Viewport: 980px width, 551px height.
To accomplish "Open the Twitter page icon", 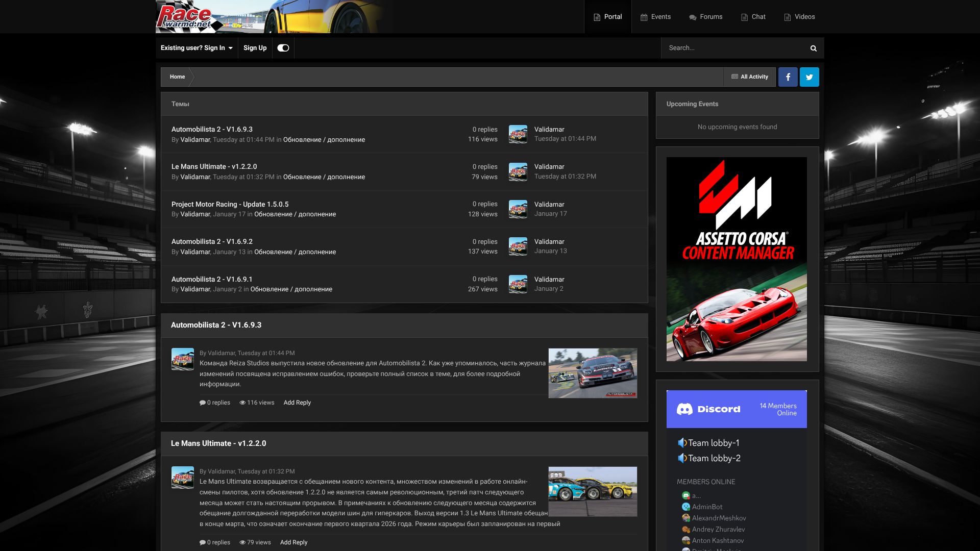I will point(809,77).
